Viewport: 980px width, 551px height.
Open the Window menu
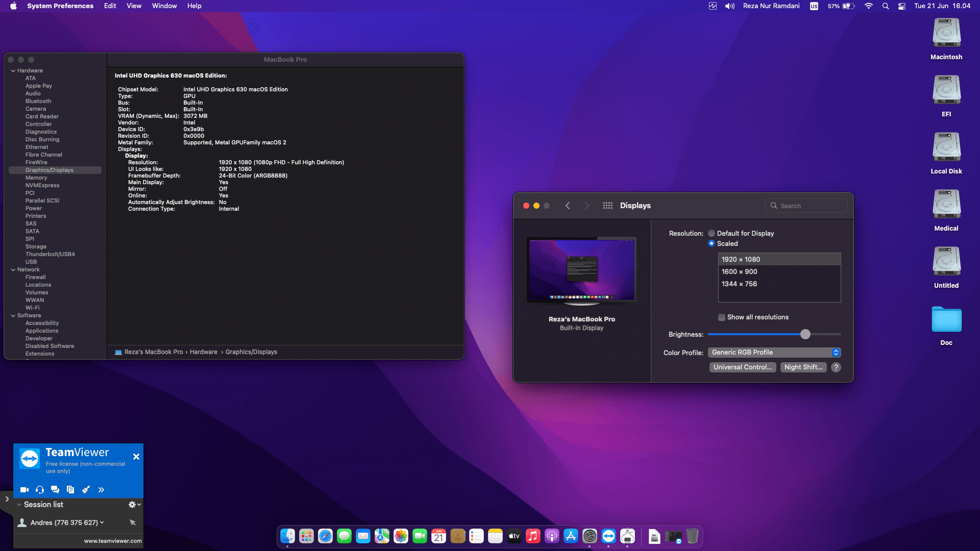click(164, 6)
